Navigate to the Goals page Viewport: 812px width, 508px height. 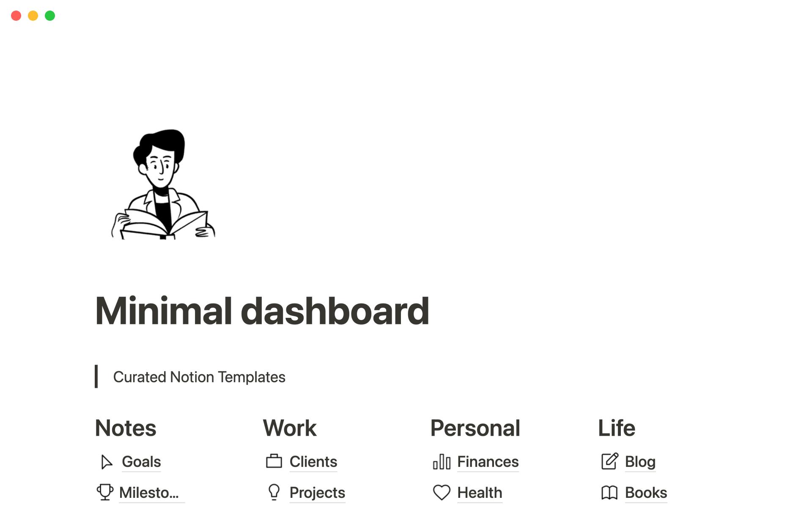tap(141, 461)
